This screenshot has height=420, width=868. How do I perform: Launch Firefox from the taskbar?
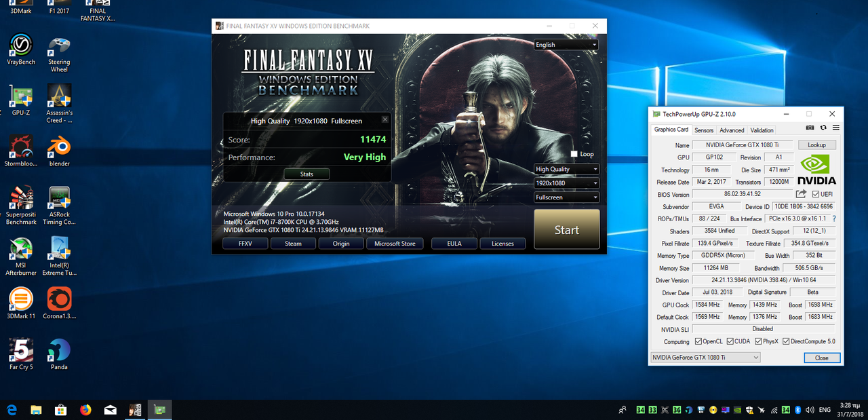point(85,410)
